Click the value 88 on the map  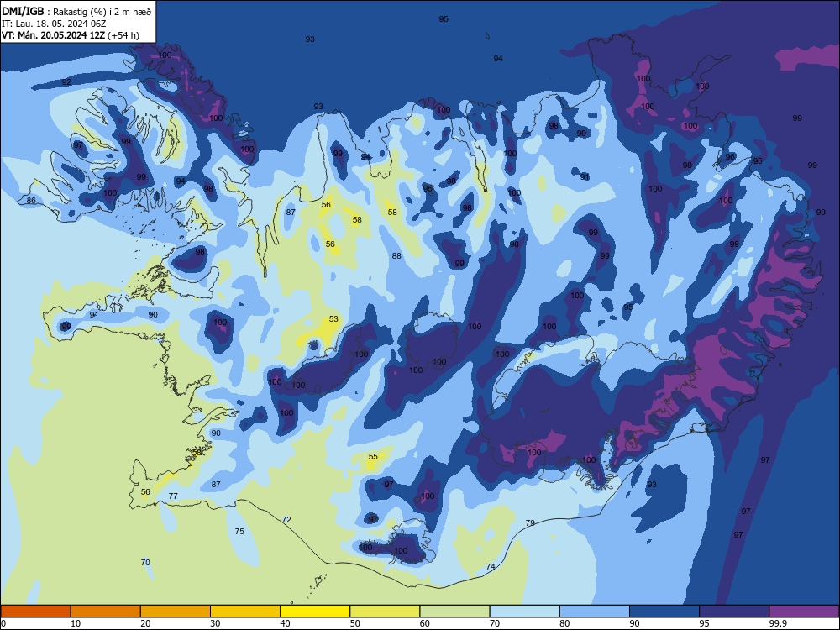(396, 256)
